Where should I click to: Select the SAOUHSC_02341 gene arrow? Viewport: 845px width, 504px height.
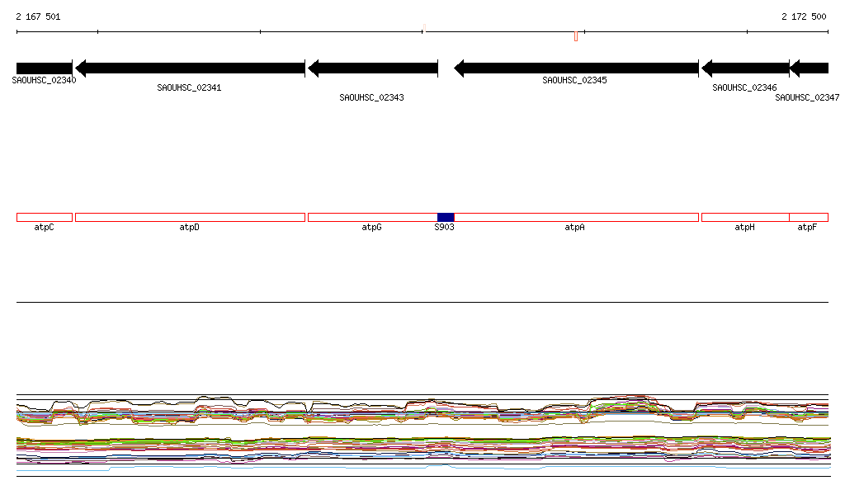click(x=191, y=68)
